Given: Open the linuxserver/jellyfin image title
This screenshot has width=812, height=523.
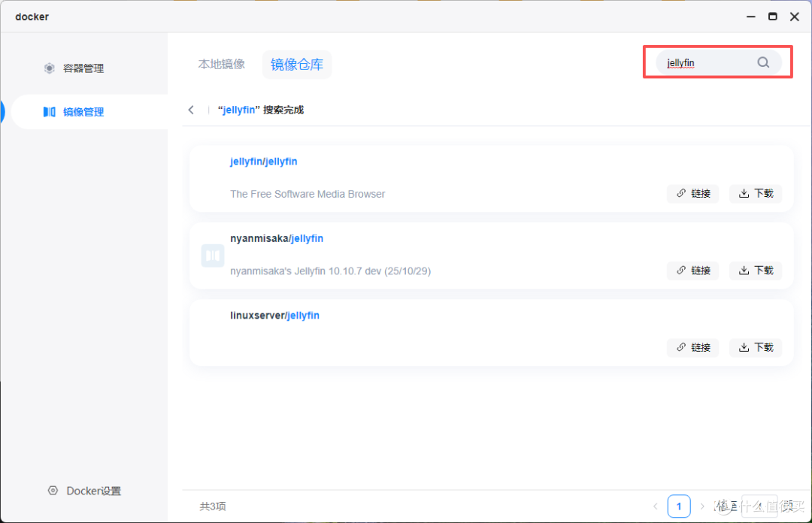Looking at the screenshot, I should (x=274, y=316).
